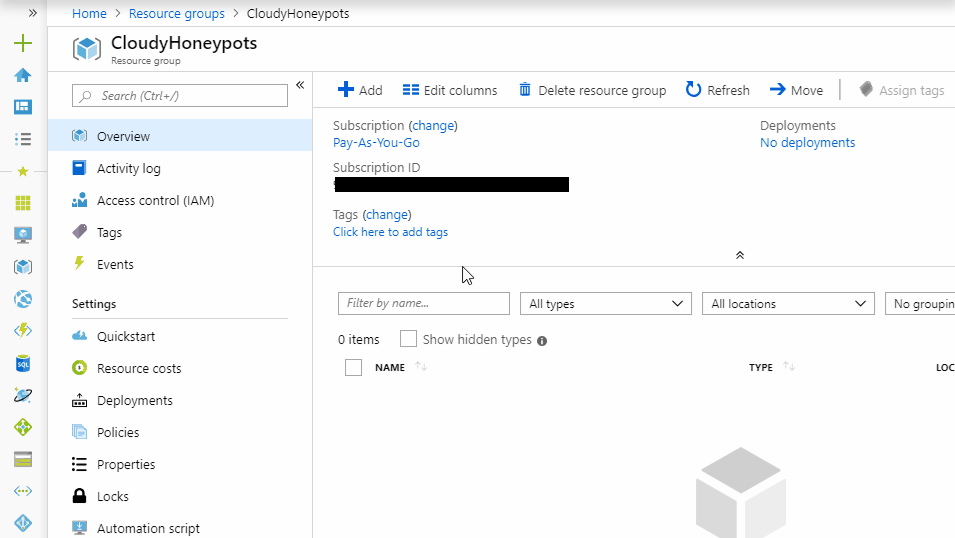This screenshot has width=955, height=538.
Task: Click the CloudyHoneypots resource group cube icon
Action: [x=86, y=49]
